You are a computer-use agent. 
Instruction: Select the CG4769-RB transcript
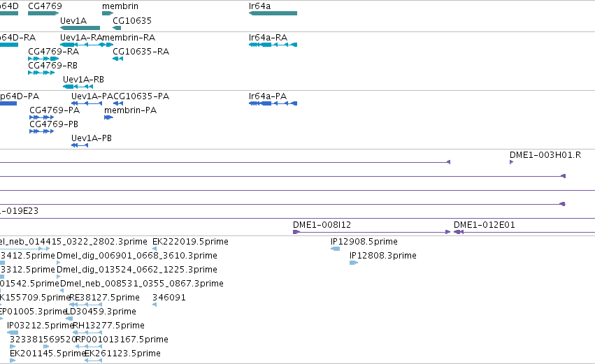41,73
